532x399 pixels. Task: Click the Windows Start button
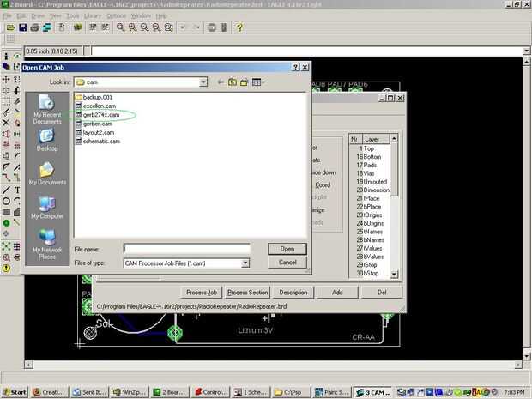15,392
